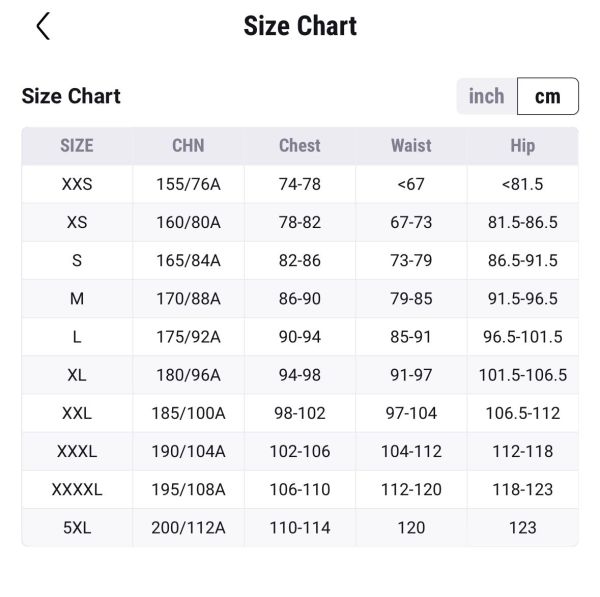Tap the 5XL size row label
This screenshot has width=600, height=597.
point(77,527)
